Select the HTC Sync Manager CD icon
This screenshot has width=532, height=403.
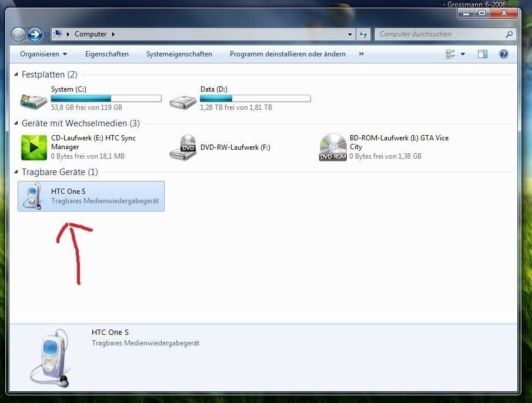34,147
